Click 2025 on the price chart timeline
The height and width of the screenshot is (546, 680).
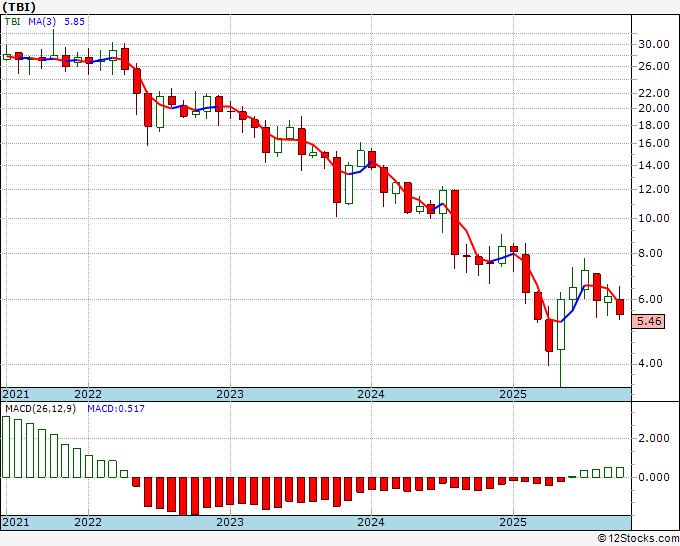pyautogui.click(x=513, y=394)
